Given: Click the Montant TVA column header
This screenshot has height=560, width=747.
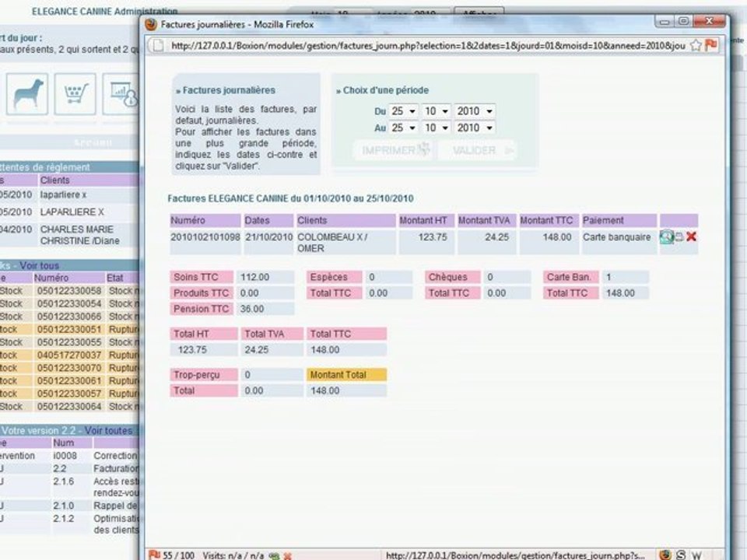Looking at the screenshot, I should coord(486,220).
